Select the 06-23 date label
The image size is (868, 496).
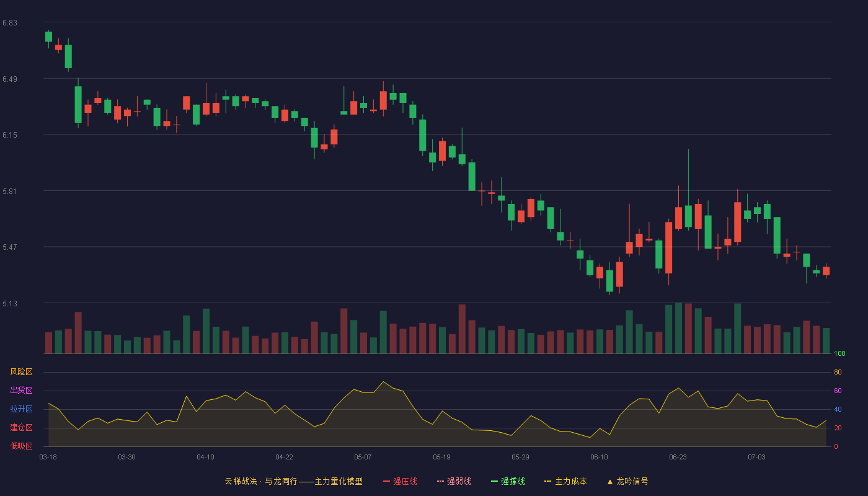678,457
